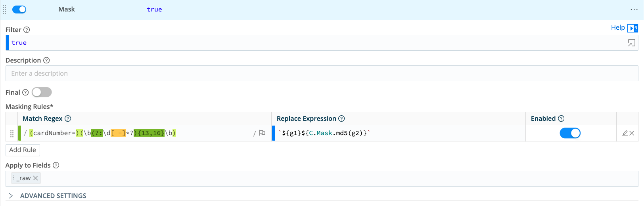The width and height of the screenshot is (644, 206).
Task: Disable the cardNumber masking rule
Action: point(570,133)
